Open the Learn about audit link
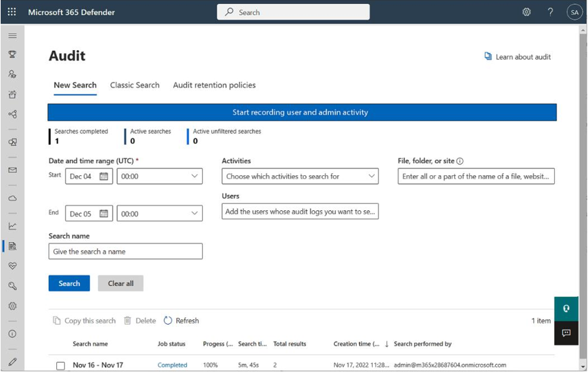Viewport: 588px width, 372px height. (518, 57)
